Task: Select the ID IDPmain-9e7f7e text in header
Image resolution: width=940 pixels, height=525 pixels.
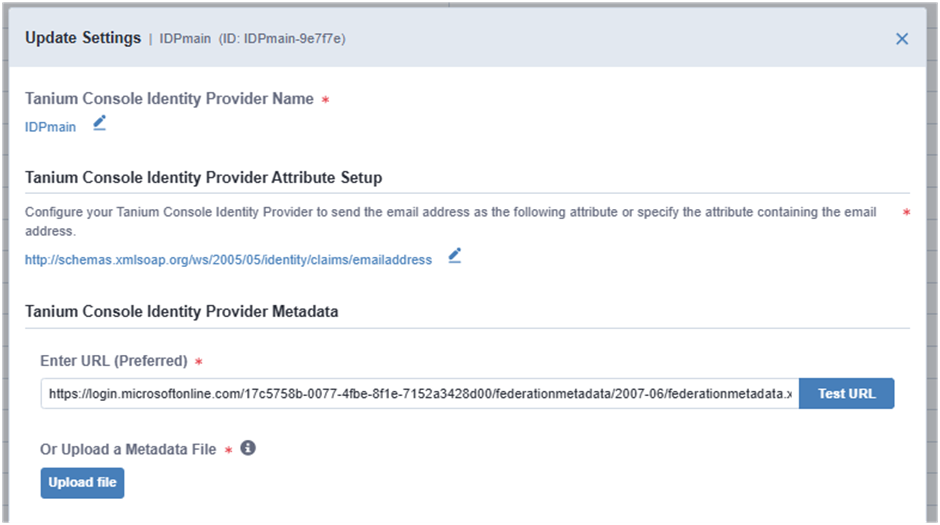Action: pyautogui.click(x=282, y=39)
